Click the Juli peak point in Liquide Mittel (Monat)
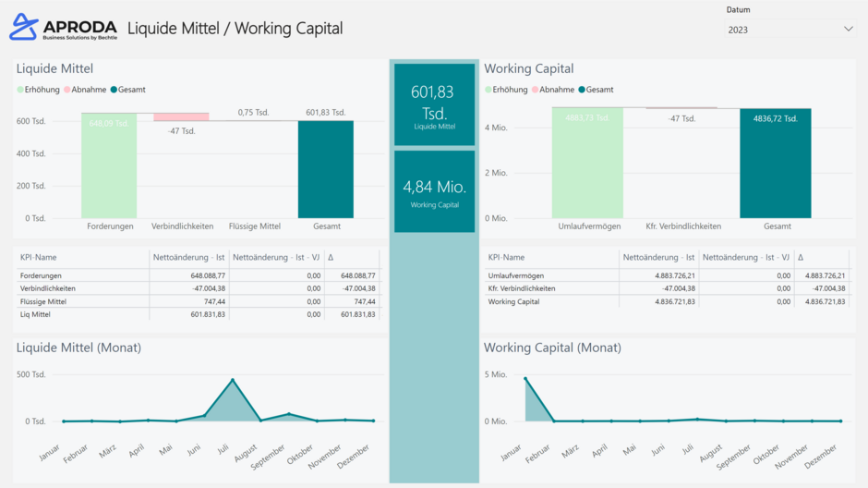Image resolution: width=868 pixels, height=488 pixels. pyautogui.click(x=233, y=380)
